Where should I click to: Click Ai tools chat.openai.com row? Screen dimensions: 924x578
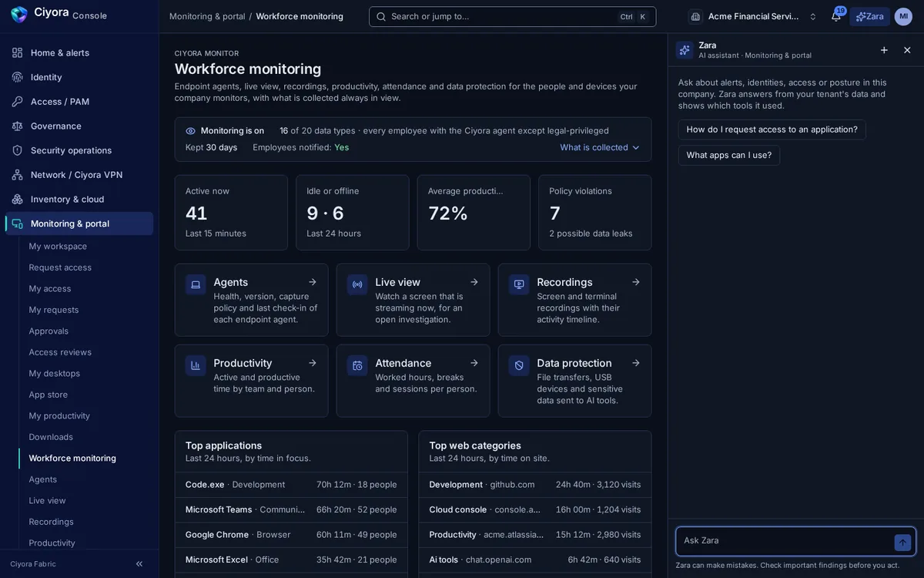coord(535,560)
